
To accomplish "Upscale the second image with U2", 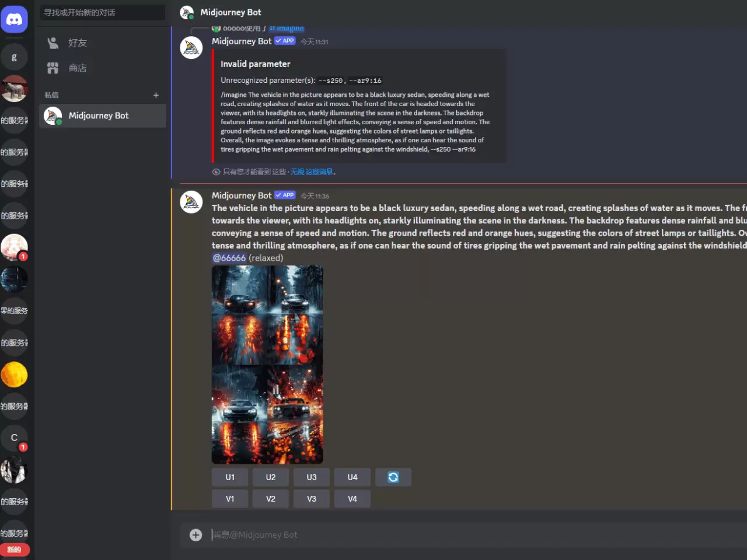I will [x=271, y=477].
